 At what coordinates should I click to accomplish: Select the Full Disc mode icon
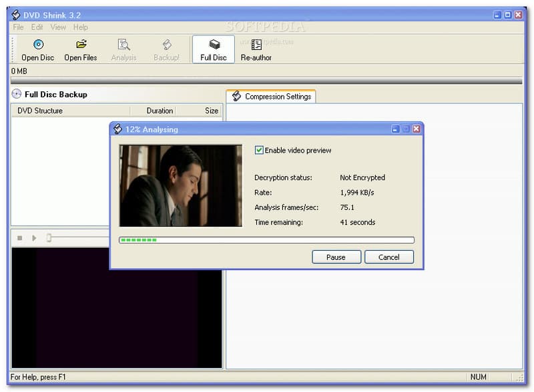pos(214,45)
